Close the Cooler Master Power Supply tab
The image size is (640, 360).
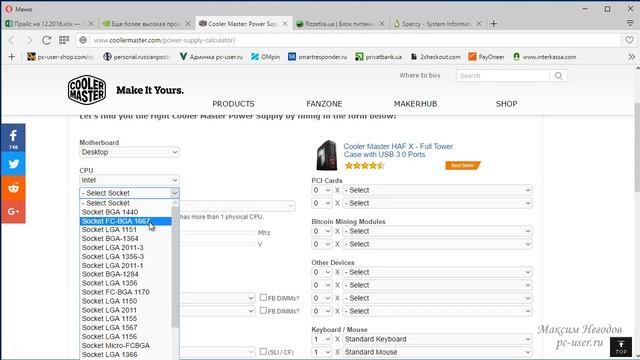click(x=285, y=24)
